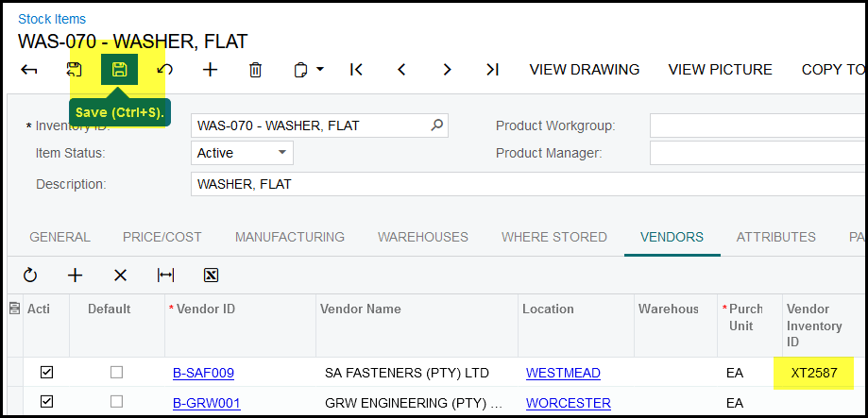Switch to the Price/Cost tab
The height and width of the screenshot is (418, 868).
[x=162, y=237]
